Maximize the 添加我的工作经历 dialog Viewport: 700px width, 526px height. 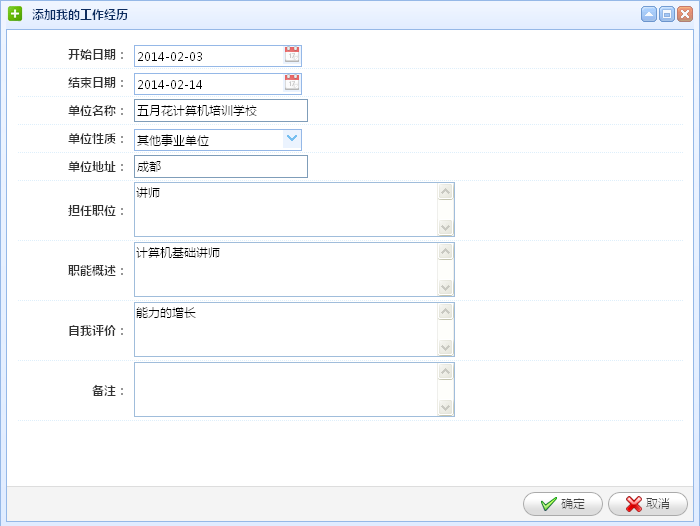[x=667, y=14]
